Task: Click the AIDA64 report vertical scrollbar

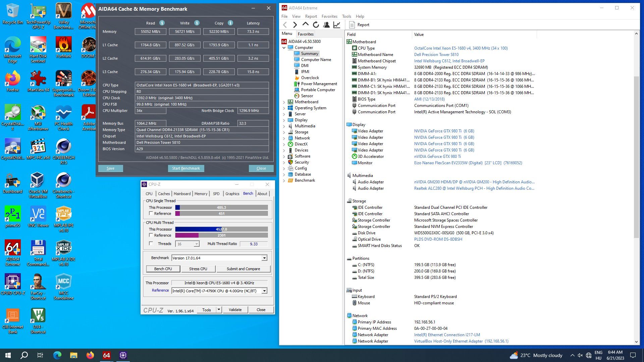Action: pyautogui.click(x=636, y=158)
